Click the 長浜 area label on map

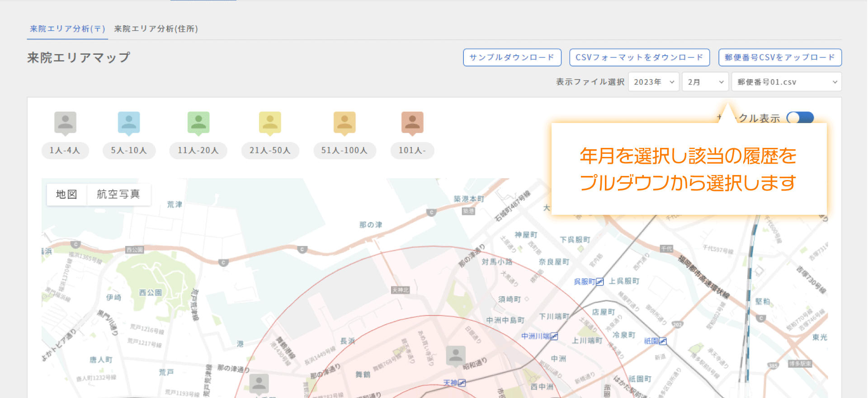pyautogui.click(x=348, y=341)
